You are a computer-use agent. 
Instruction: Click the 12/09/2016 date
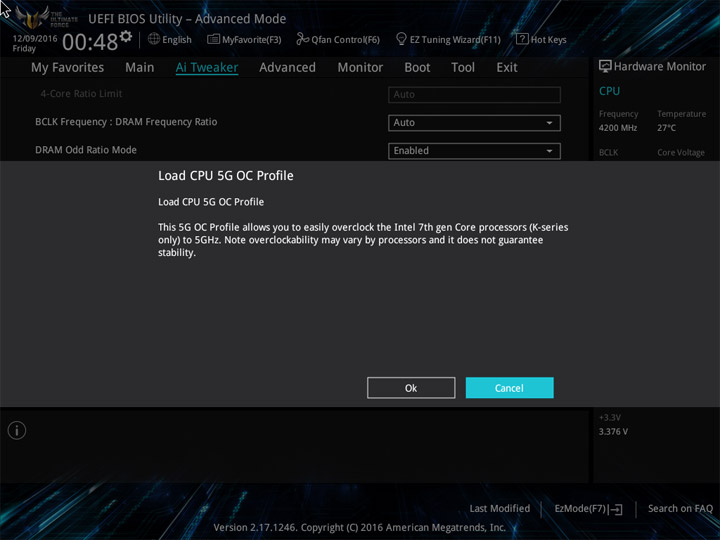click(x=35, y=39)
